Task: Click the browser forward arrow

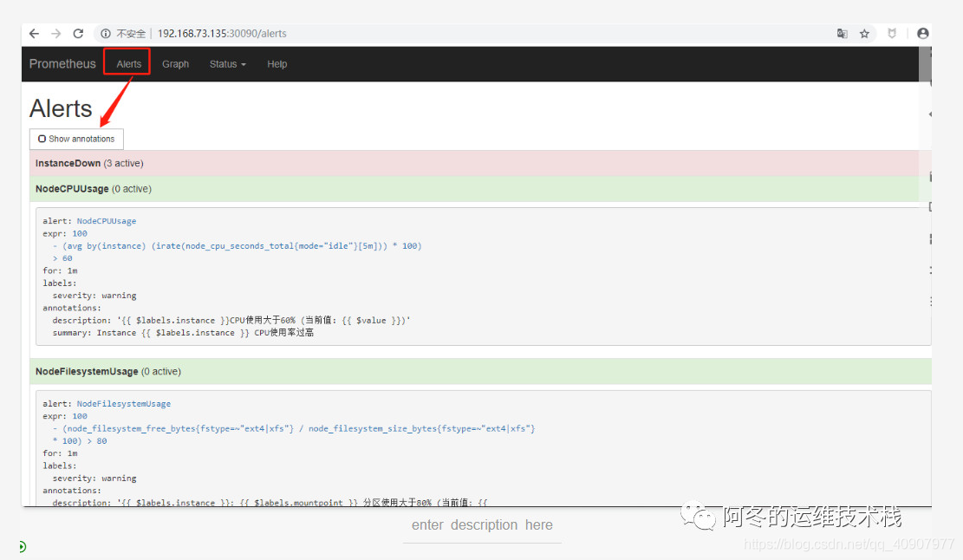Action: pos(55,34)
